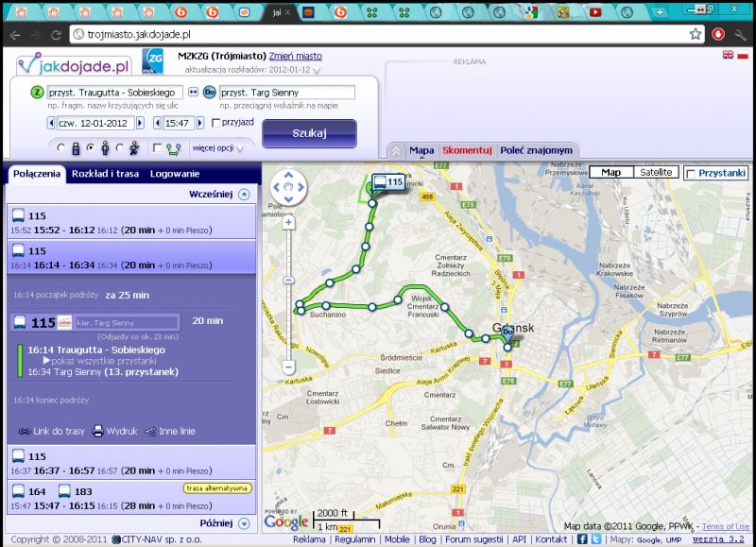This screenshot has height=547, width=756.
Task: Switch the map to Map view
Action: click(610, 172)
